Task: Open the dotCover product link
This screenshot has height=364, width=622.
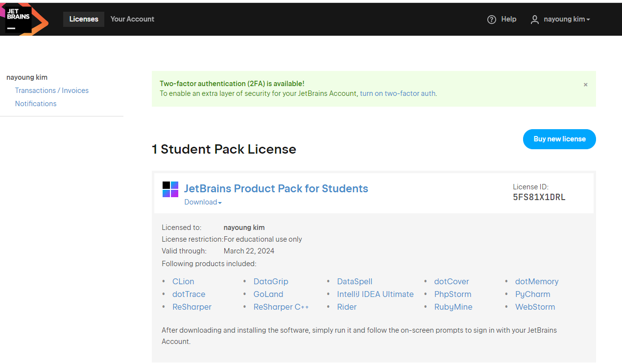Action: pos(452,281)
